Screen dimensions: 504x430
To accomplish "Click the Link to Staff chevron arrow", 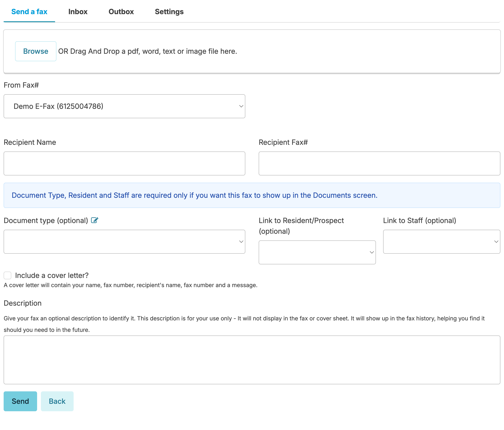I will [496, 242].
